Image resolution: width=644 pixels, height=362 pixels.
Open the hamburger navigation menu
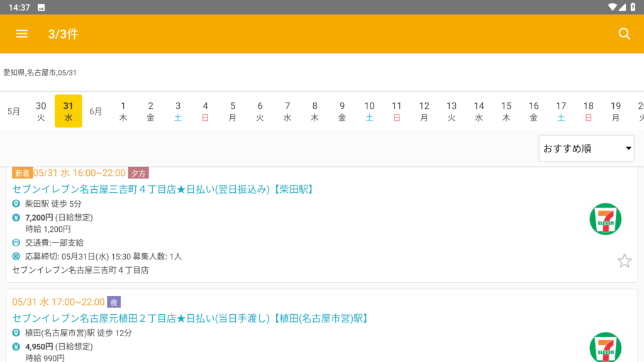tap(22, 34)
